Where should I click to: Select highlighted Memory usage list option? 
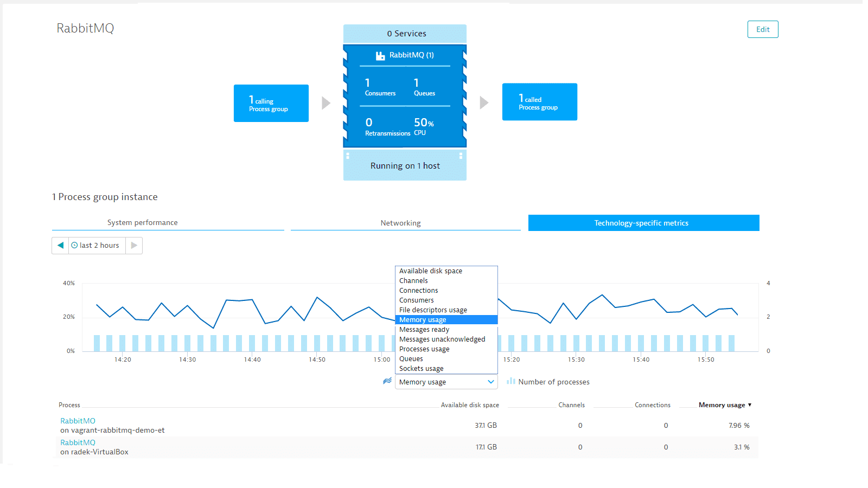(446, 320)
